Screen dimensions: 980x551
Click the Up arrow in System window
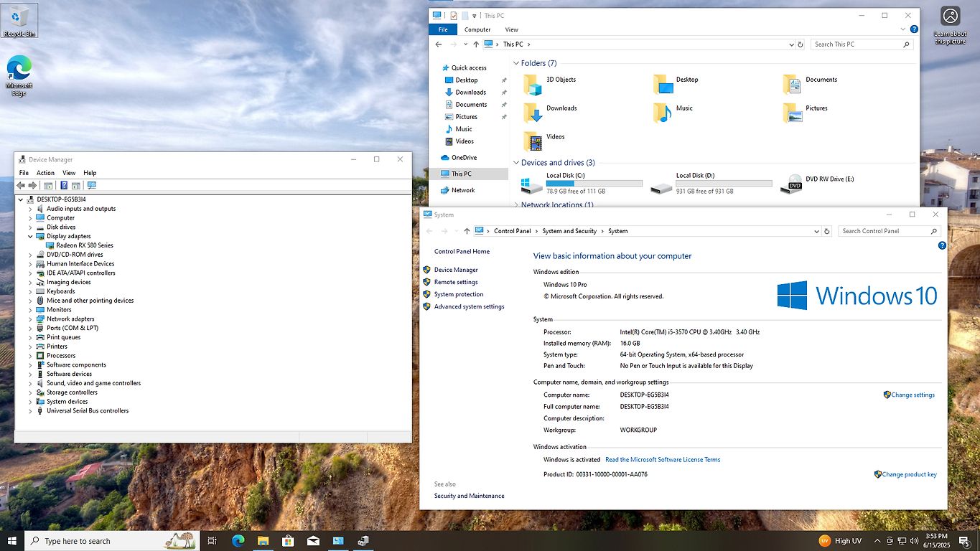[467, 231]
